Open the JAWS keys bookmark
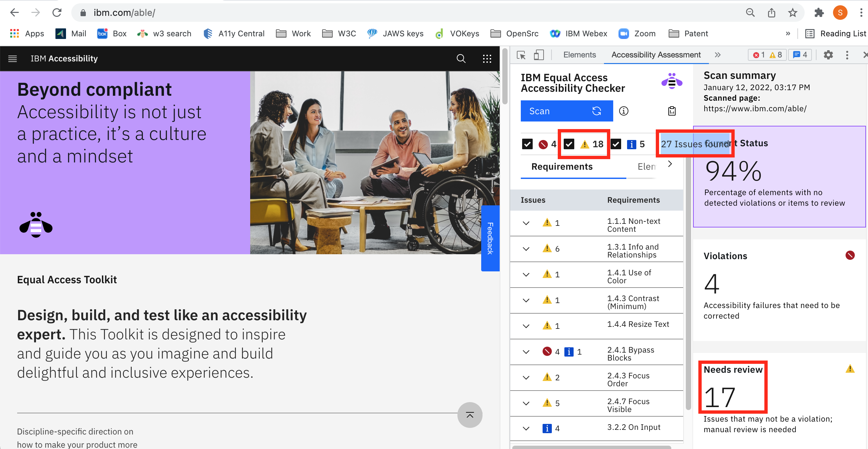The height and width of the screenshot is (449, 868). (x=396, y=34)
